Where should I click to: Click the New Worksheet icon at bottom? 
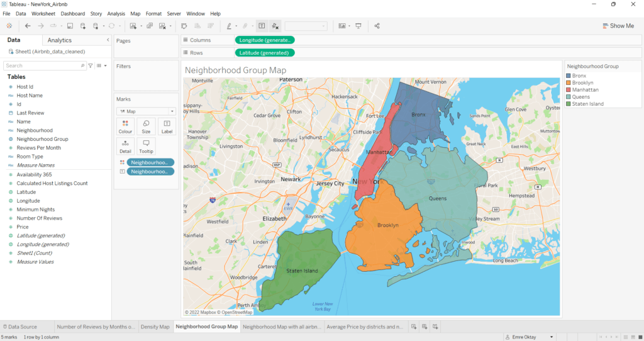413,327
